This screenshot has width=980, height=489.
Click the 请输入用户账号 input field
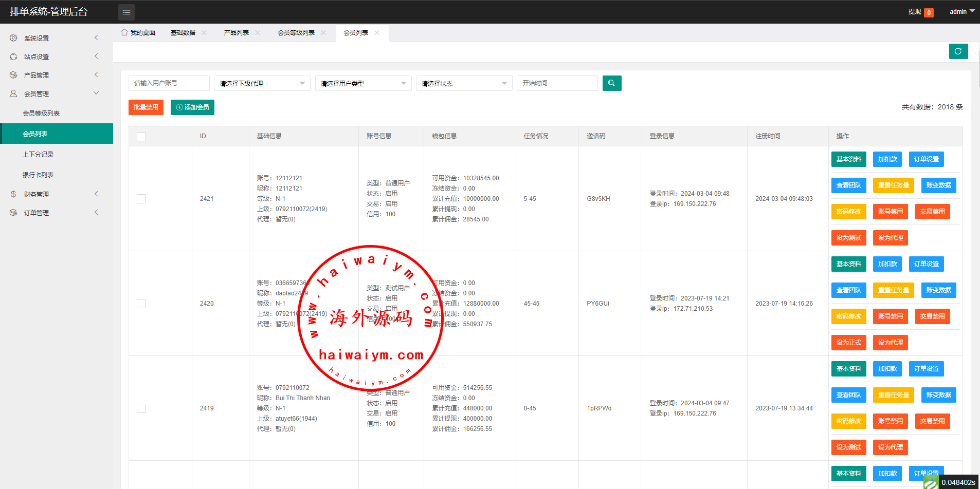pos(169,83)
